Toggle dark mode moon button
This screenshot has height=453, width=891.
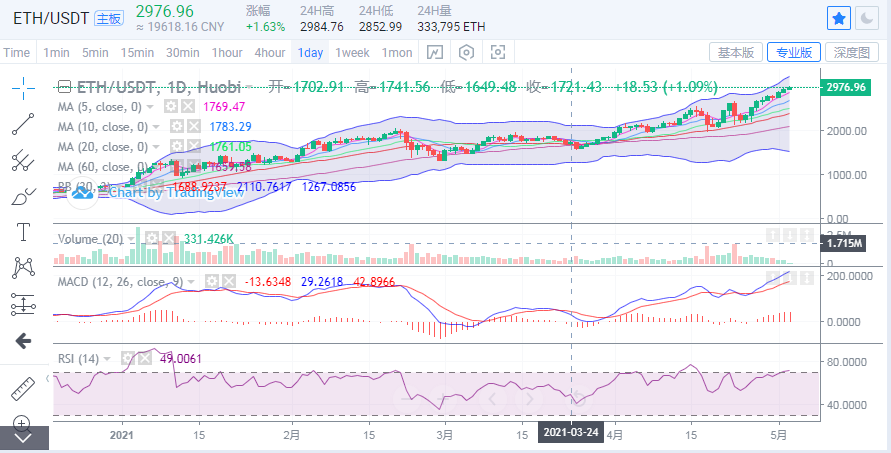tap(867, 19)
